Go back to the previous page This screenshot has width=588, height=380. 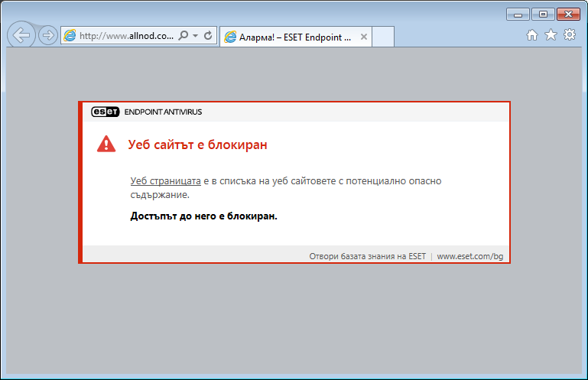click(x=21, y=35)
